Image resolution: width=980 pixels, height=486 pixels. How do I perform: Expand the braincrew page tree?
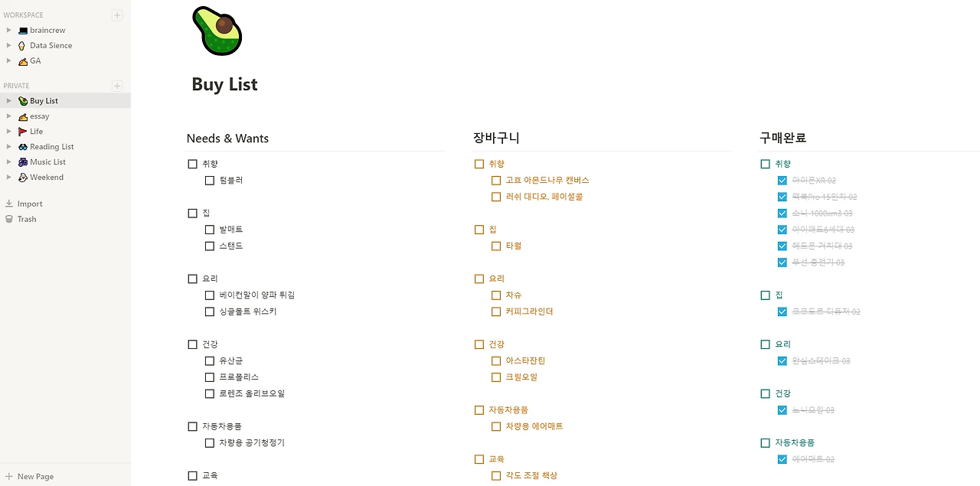point(8,30)
